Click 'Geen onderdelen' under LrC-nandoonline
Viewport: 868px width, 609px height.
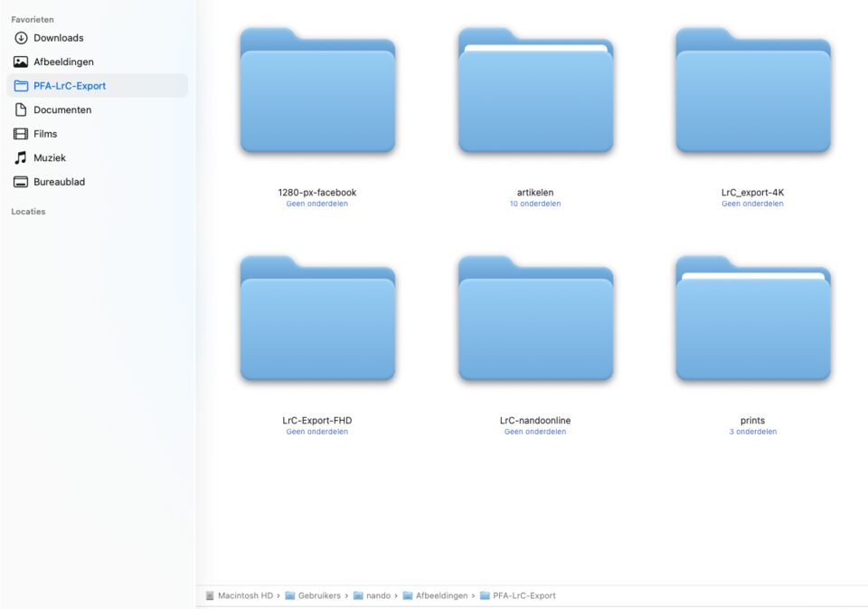[x=535, y=432]
